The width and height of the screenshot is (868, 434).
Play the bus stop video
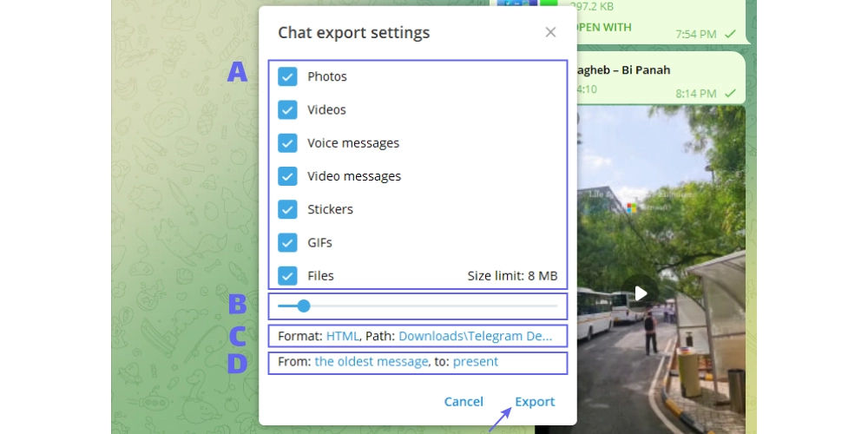tap(641, 293)
